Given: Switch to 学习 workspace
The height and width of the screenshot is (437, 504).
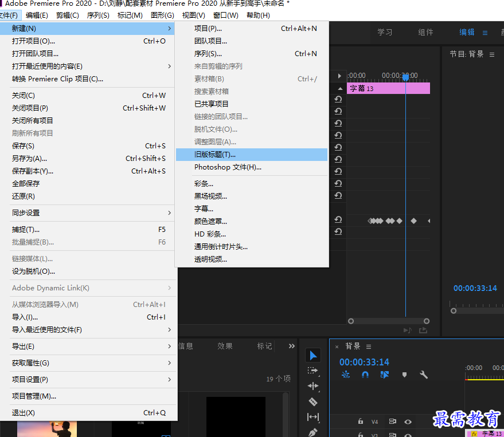Looking at the screenshot, I should pos(385,33).
